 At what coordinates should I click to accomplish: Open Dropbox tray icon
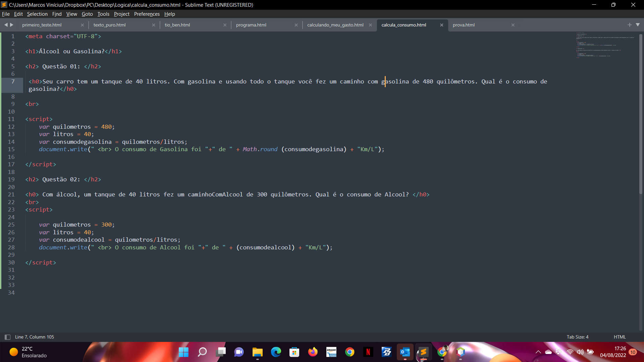click(x=558, y=352)
